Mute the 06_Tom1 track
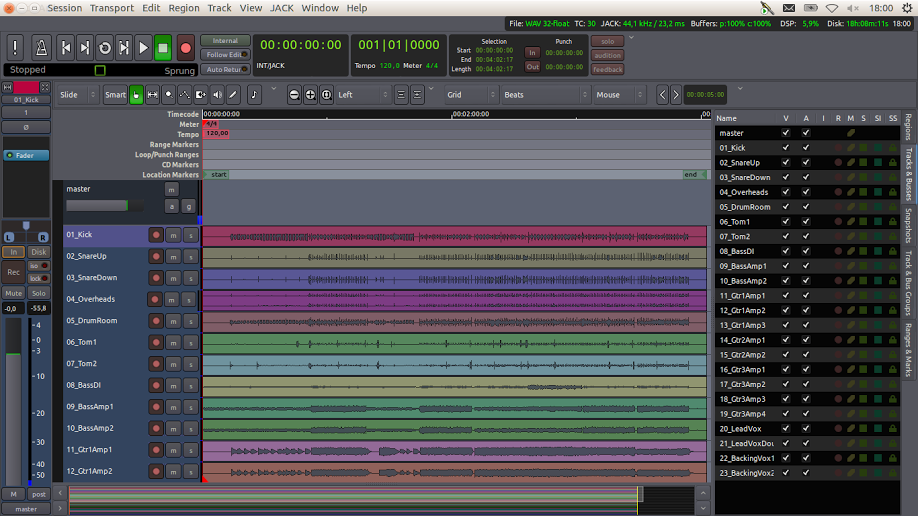The height and width of the screenshot is (516, 918). (173, 343)
